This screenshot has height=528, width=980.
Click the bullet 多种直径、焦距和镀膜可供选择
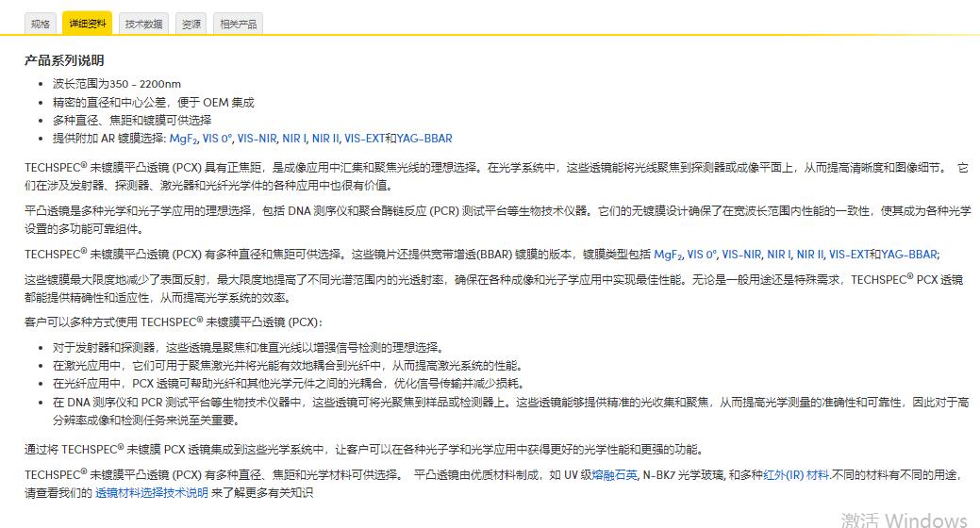tap(132, 120)
